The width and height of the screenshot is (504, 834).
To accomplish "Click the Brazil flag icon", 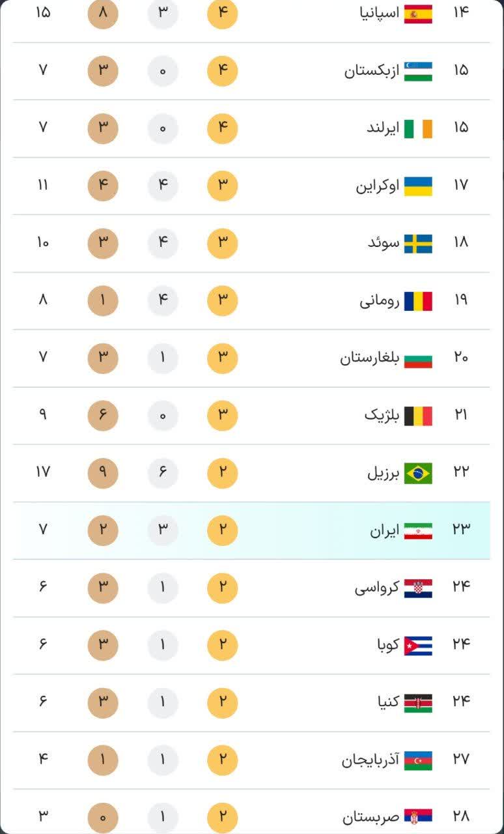I will [x=418, y=473].
